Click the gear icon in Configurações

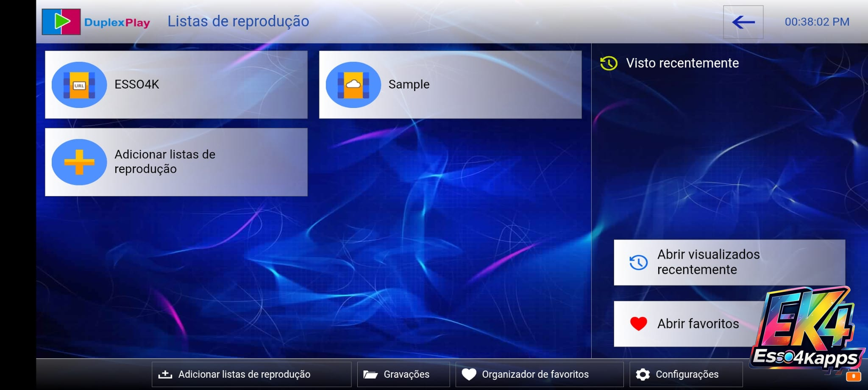coord(643,374)
